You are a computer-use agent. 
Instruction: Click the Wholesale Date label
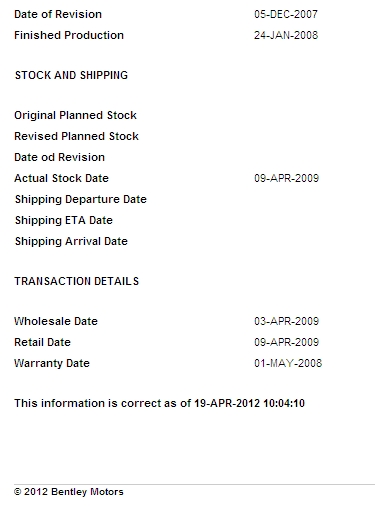tap(56, 321)
